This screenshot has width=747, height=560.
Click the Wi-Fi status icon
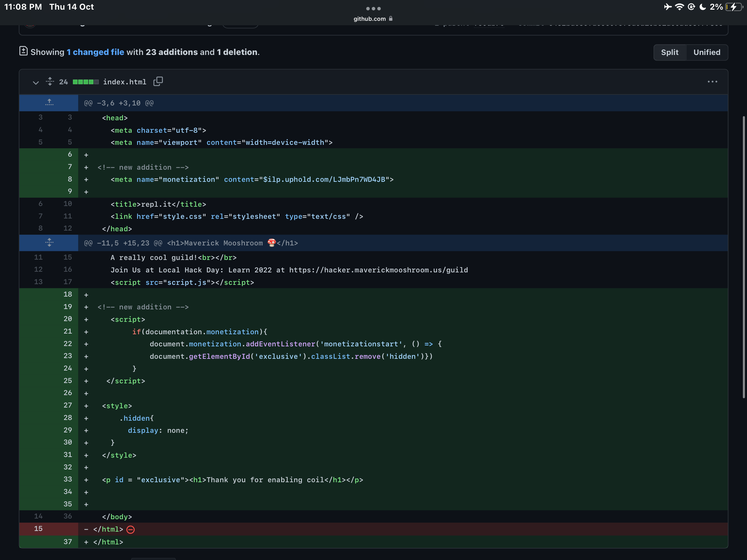679,7
